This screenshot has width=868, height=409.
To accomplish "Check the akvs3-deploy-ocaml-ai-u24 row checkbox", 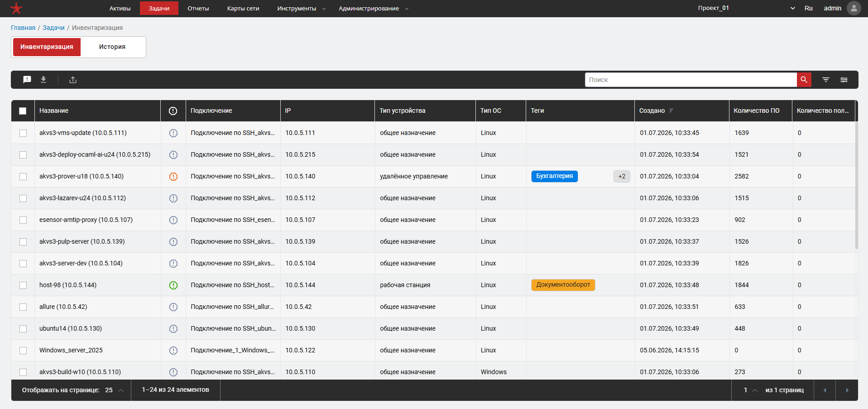I will click(23, 155).
